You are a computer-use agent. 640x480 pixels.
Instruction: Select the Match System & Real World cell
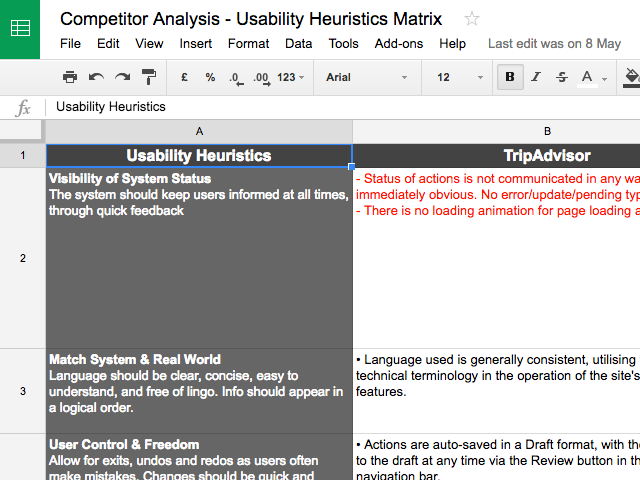pos(199,391)
